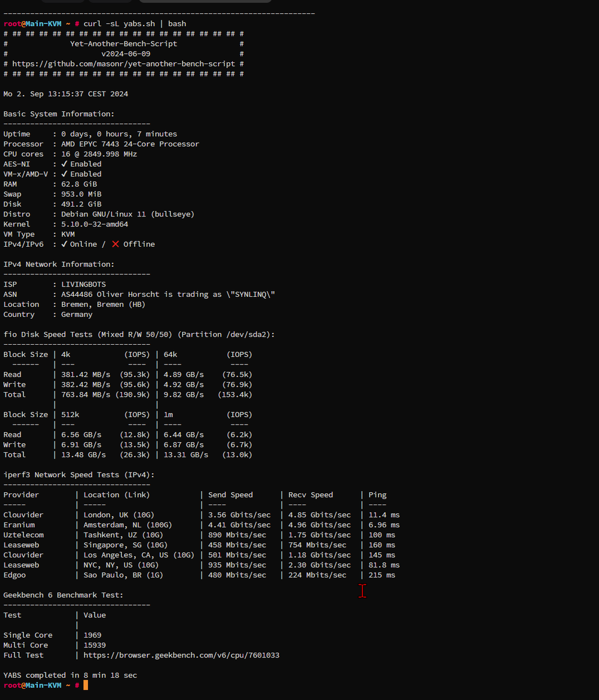
Task: Select the RAM value '62.8 GiB'
Action: click(x=79, y=184)
